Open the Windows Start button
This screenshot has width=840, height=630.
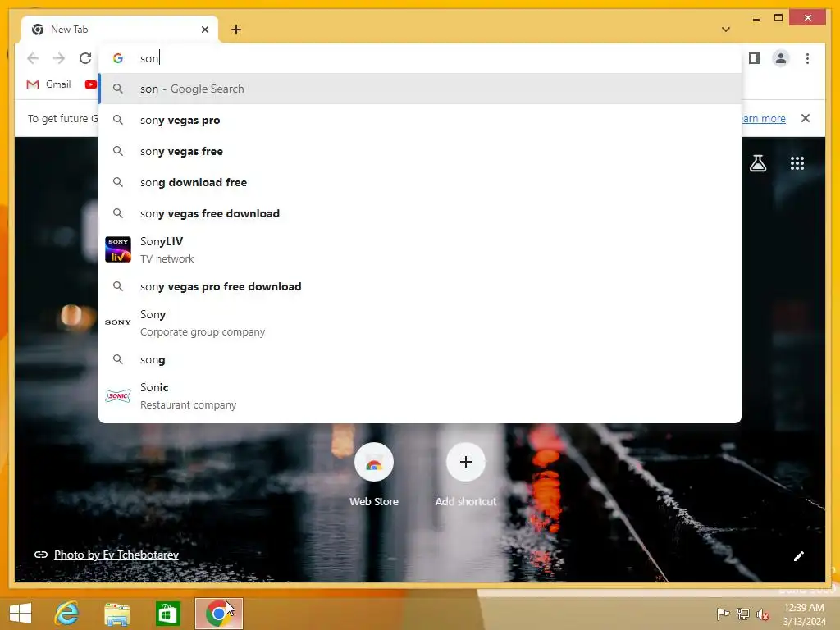[x=21, y=613]
